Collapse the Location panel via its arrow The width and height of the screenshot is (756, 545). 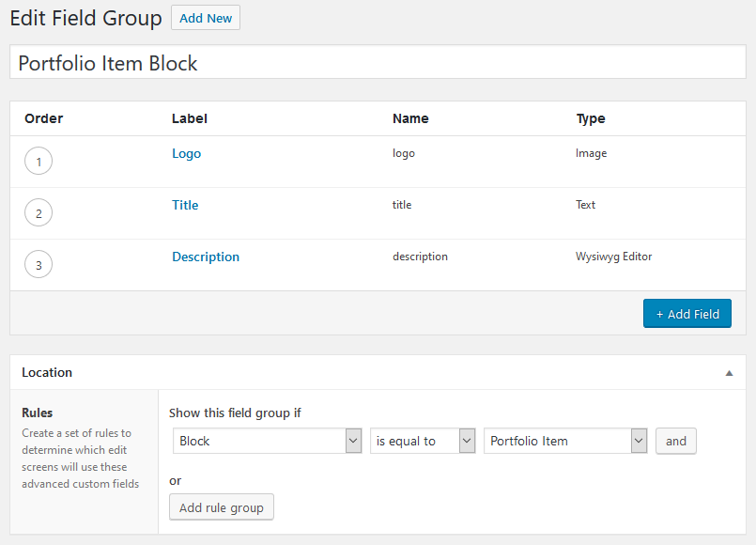[729, 372]
